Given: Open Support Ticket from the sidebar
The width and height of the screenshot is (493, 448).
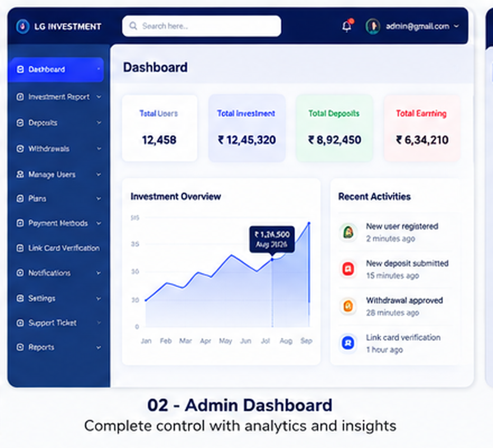Looking at the screenshot, I should (53, 323).
